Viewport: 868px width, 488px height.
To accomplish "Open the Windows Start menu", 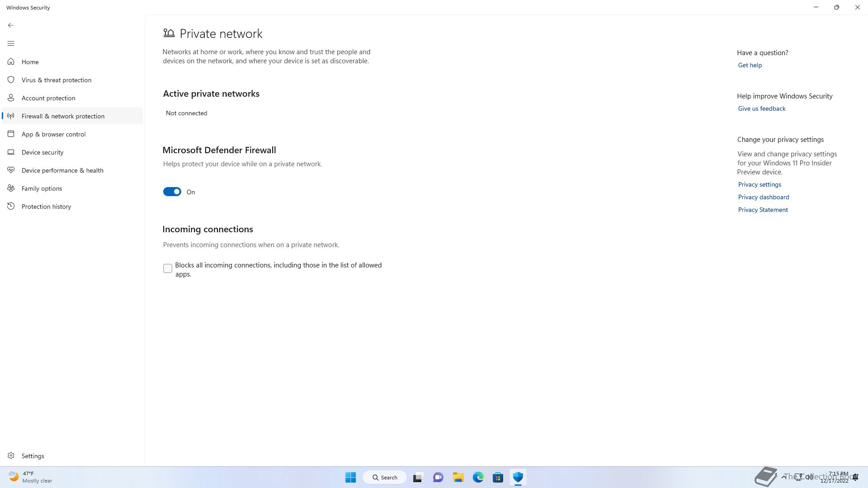I will click(350, 477).
